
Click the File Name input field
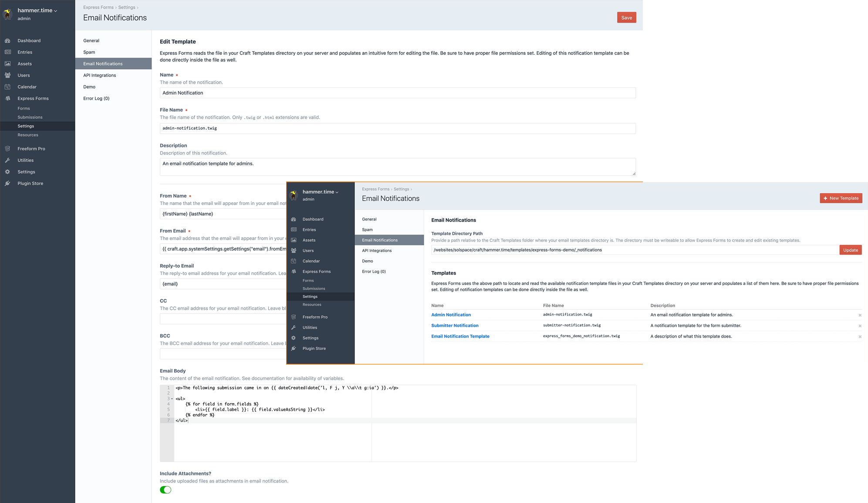(x=398, y=128)
